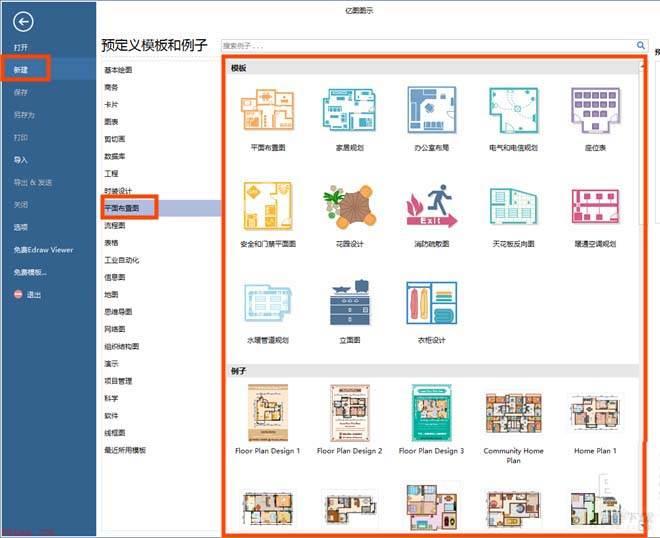The width and height of the screenshot is (660, 538).
Task: Select the 花园设计 template icon
Action: (x=349, y=206)
